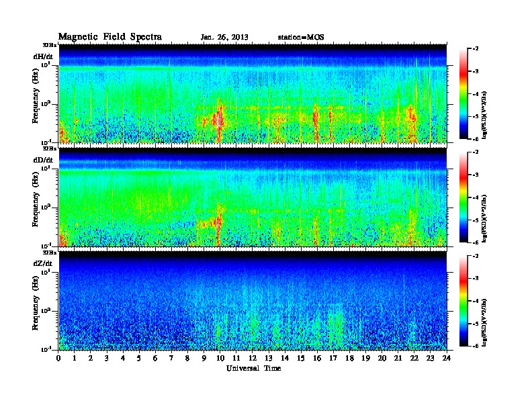The width and height of the screenshot is (532, 411).
Task: Click the 10¹ frequency tick on dH/dt axis
Action: 46,64
